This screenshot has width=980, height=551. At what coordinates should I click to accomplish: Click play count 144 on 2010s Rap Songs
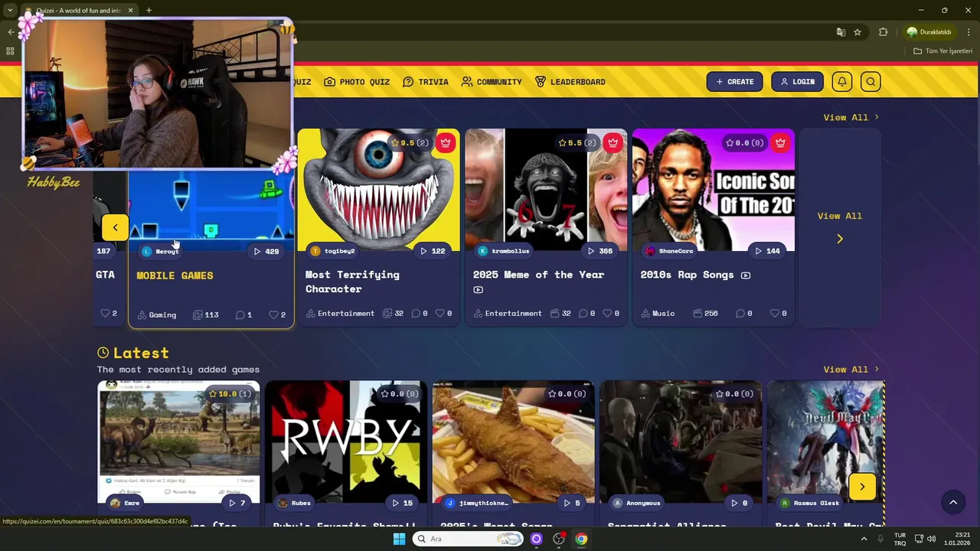(x=768, y=251)
